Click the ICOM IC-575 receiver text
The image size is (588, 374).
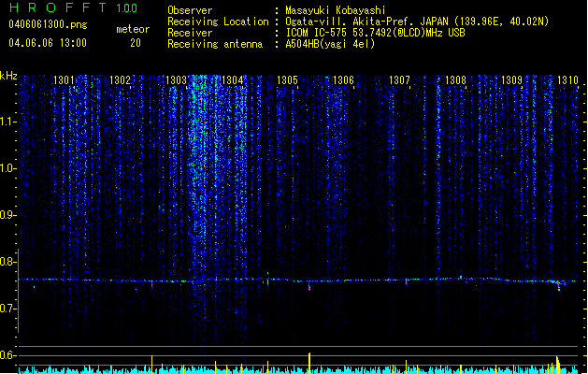point(376,33)
